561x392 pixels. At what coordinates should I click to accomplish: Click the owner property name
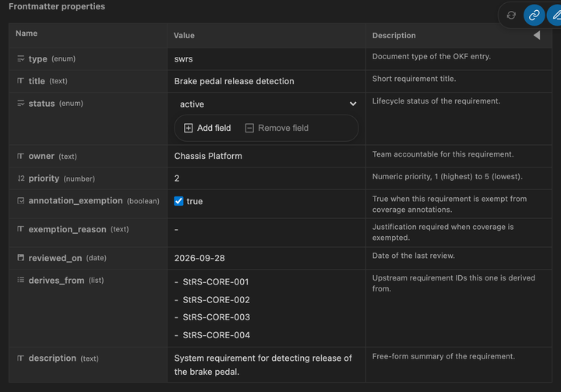[x=41, y=156]
